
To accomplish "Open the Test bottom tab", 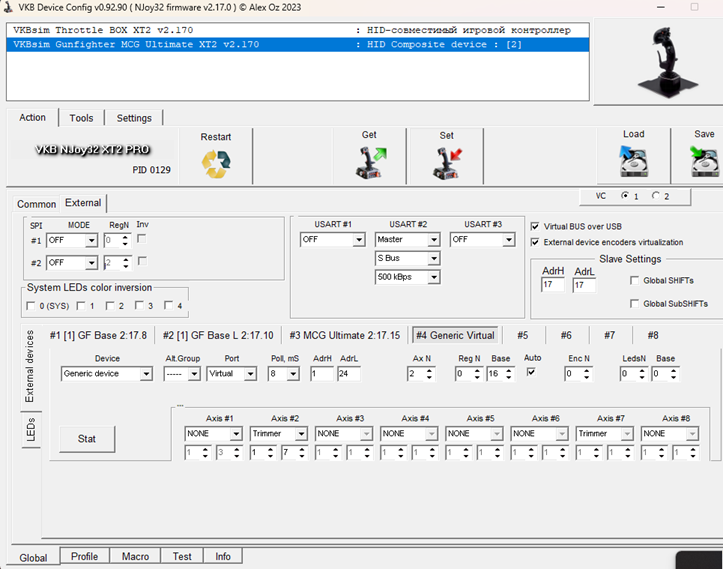I will [182, 556].
